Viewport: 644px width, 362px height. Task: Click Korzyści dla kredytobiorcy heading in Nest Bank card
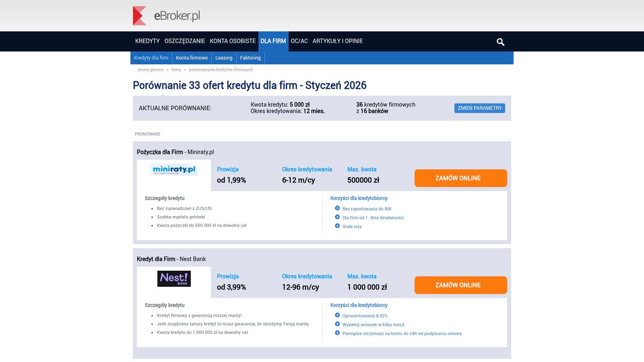(359, 305)
